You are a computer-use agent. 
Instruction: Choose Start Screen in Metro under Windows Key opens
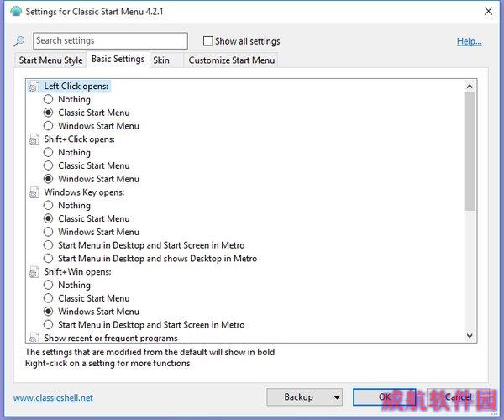[x=48, y=245]
